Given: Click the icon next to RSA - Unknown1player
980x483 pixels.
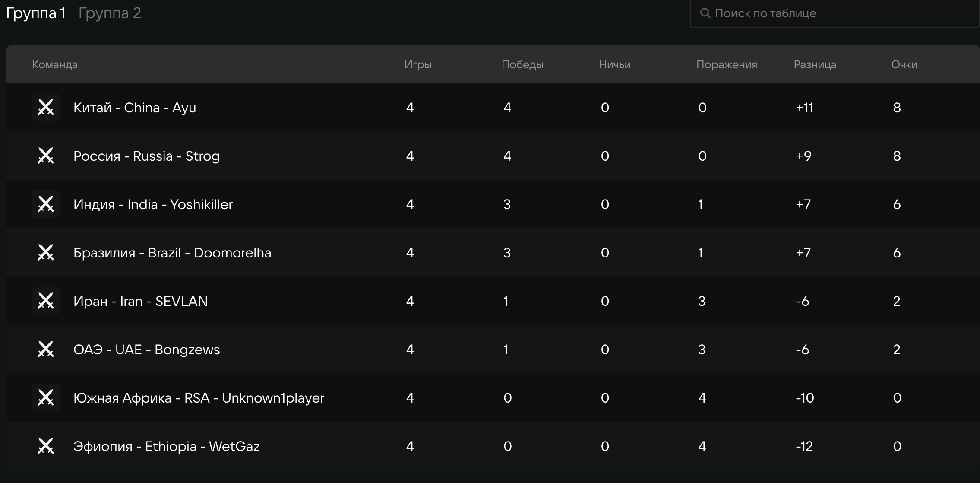Looking at the screenshot, I should pyautogui.click(x=46, y=397).
